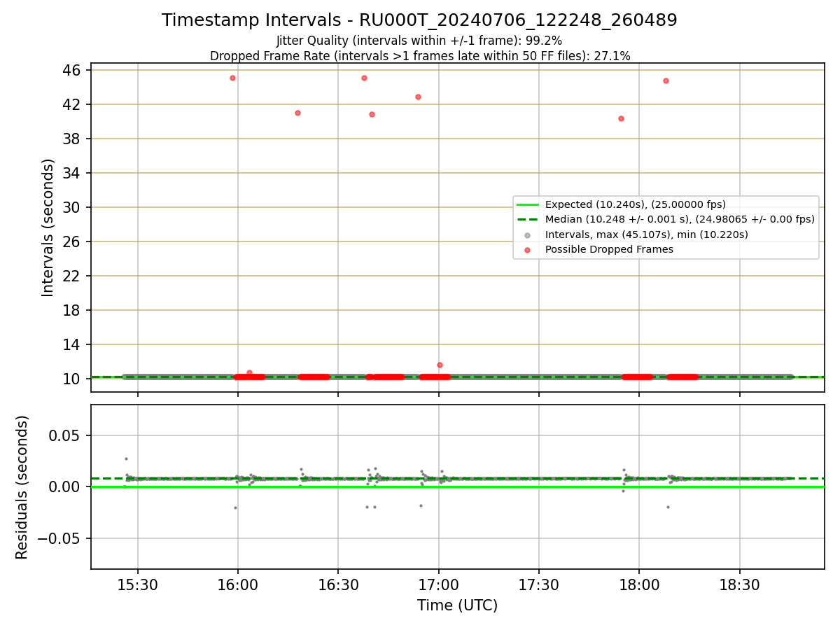Image resolution: width=840 pixels, height=630 pixels.
Task: Click the 'Residuals (seconds)' y-axis label
Action: (22, 487)
